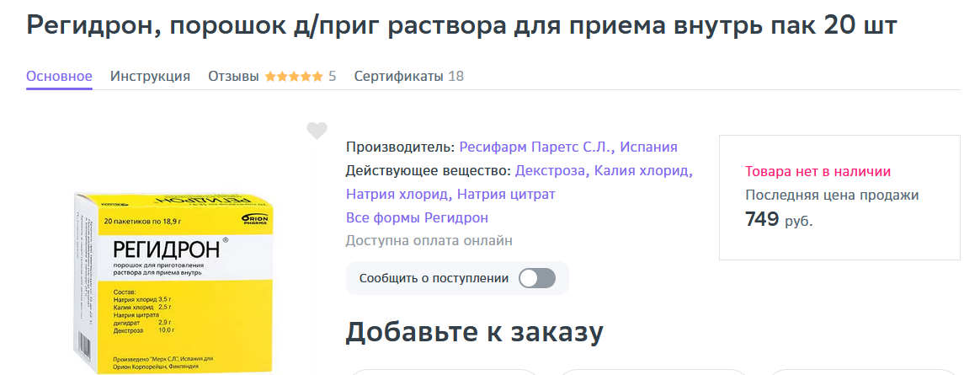Switch to the Основное tab
This screenshot has width=980, height=375.
click(x=59, y=77)
